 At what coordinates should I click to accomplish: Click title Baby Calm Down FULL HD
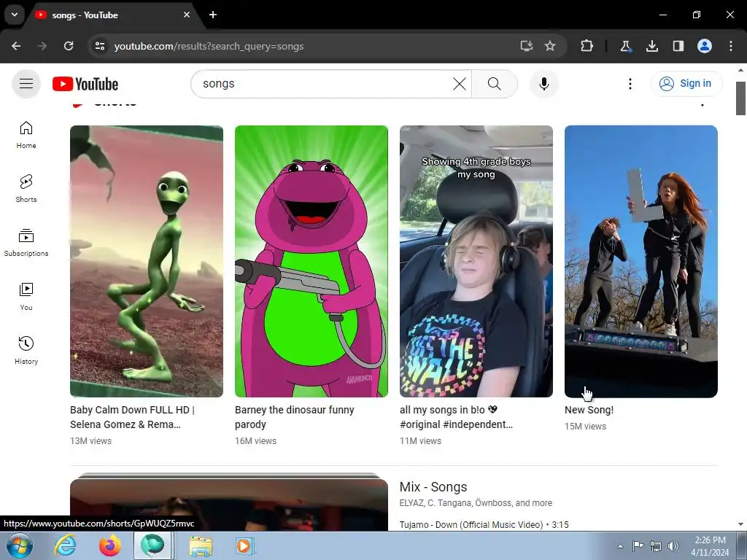pyautogui.click(x=132, y=417)
